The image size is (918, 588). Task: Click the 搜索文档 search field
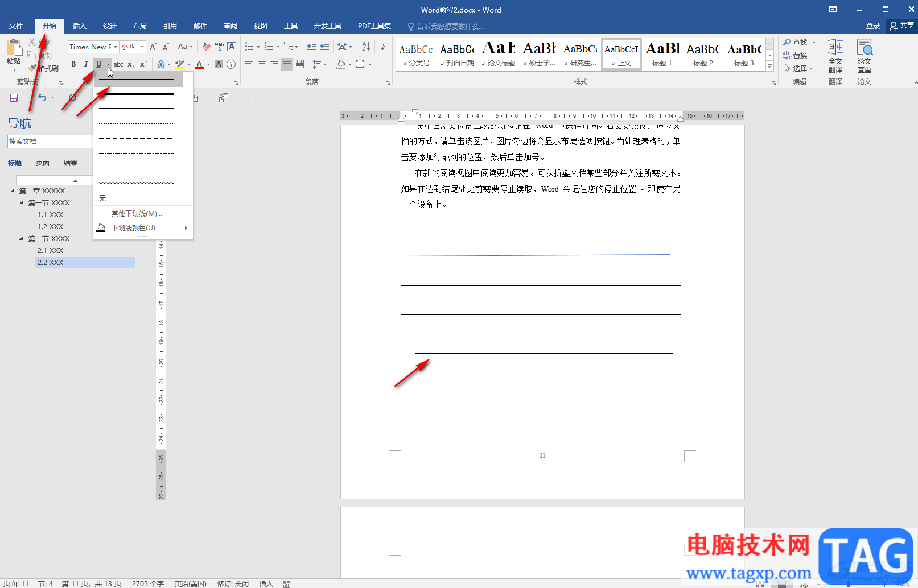click(x=50, y=142)
